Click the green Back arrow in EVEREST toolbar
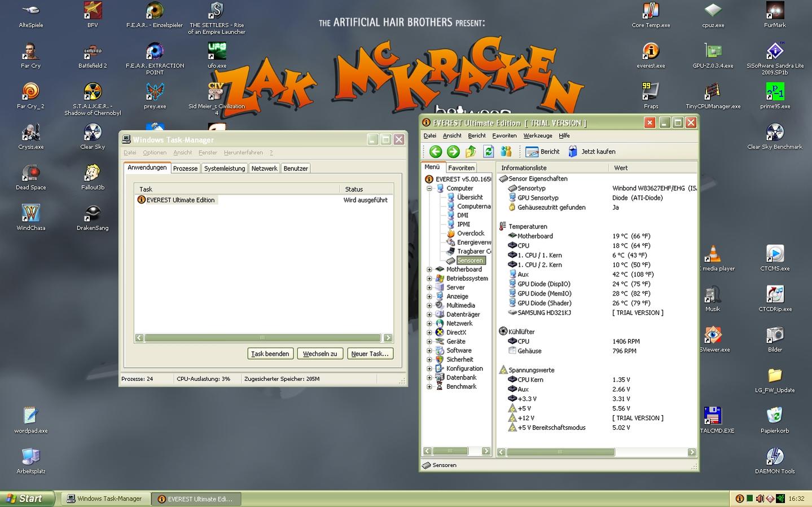Viewport: 812px width, 507px height. (435, 151)
